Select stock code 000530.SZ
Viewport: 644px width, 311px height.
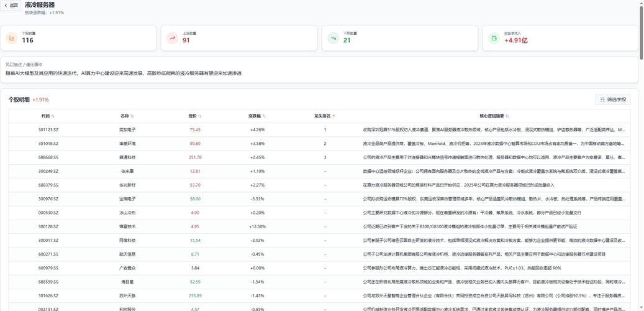48,213
